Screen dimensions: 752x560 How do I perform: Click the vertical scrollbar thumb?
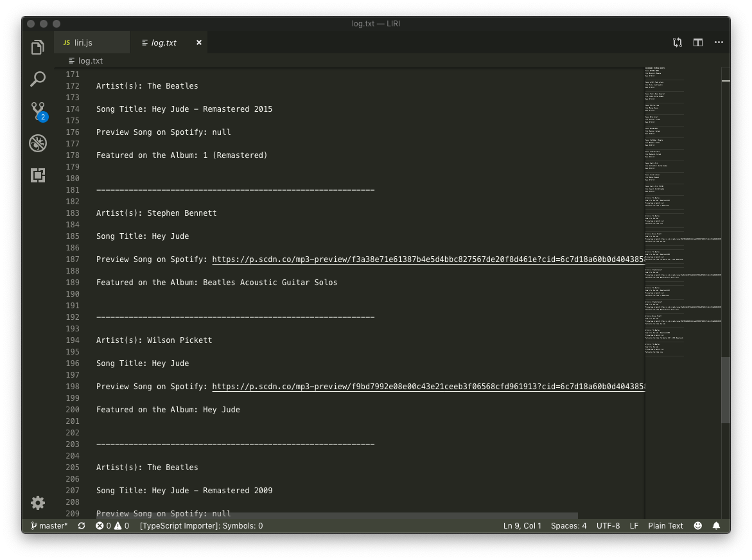coord(726,390)
